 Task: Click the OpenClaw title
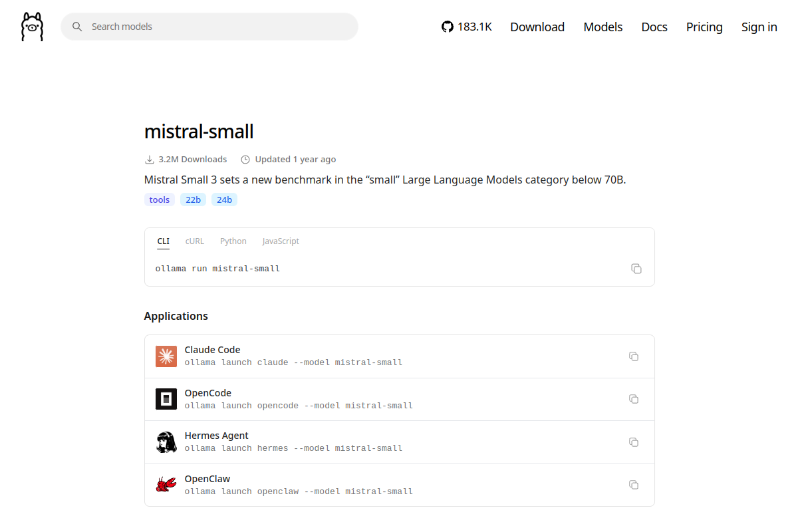pyautogui.click(x=207, y=479)
